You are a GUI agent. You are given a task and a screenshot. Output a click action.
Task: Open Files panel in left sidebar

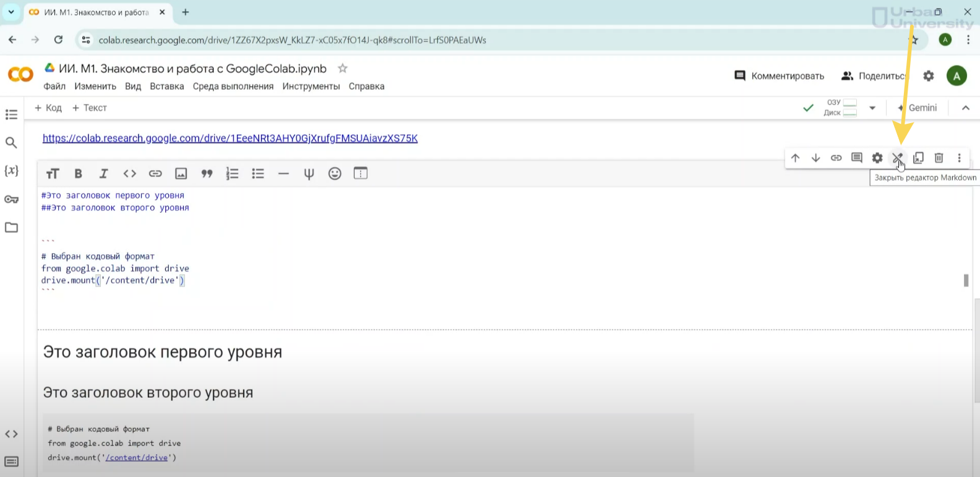(x=11, y=228)
